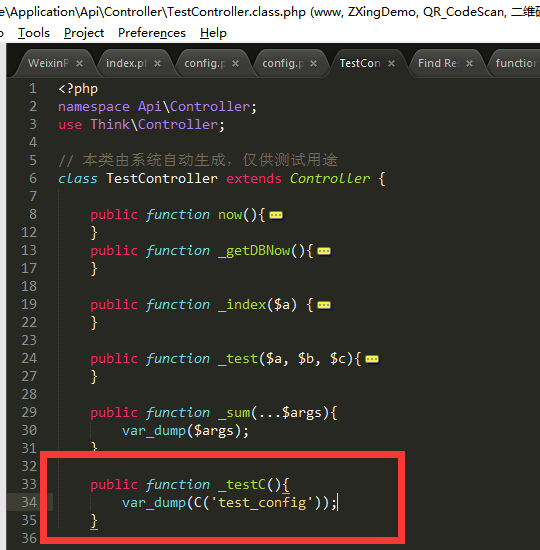Switch to the Find Results tab

439,63
